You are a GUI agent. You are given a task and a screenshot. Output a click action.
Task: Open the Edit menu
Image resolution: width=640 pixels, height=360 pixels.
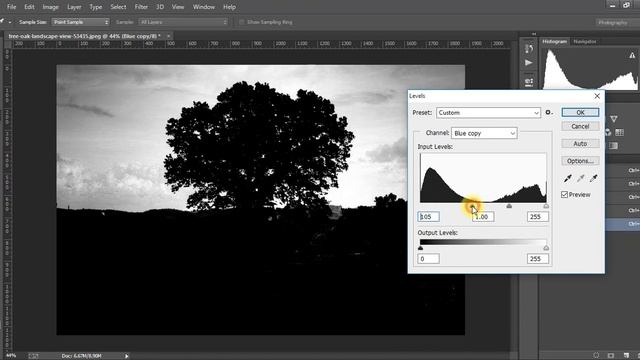point(29,7)
